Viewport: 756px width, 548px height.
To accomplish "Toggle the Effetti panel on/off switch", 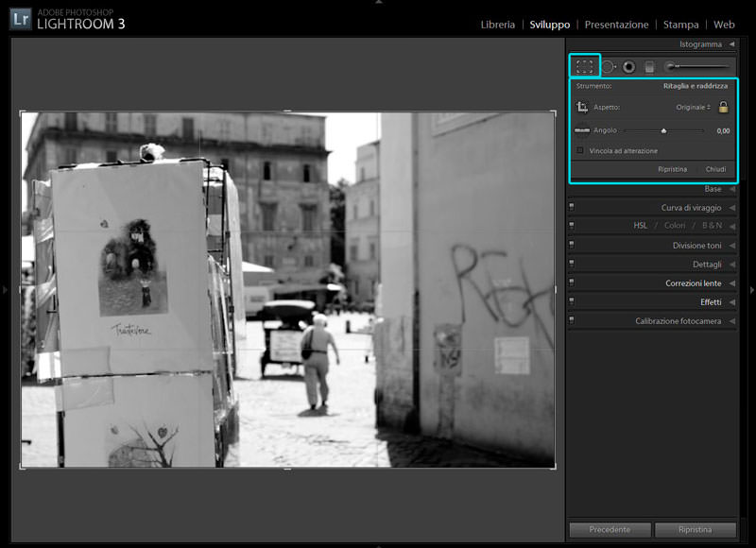I will (x=572, y=302).
